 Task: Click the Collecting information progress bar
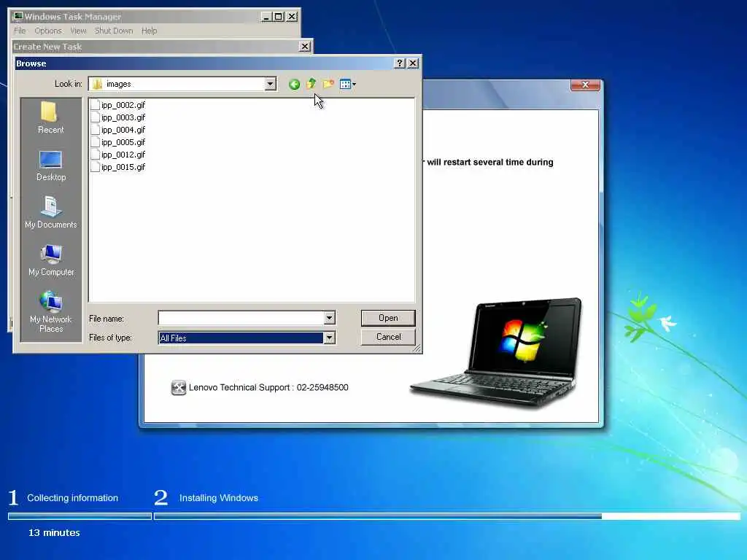(80, 516)
